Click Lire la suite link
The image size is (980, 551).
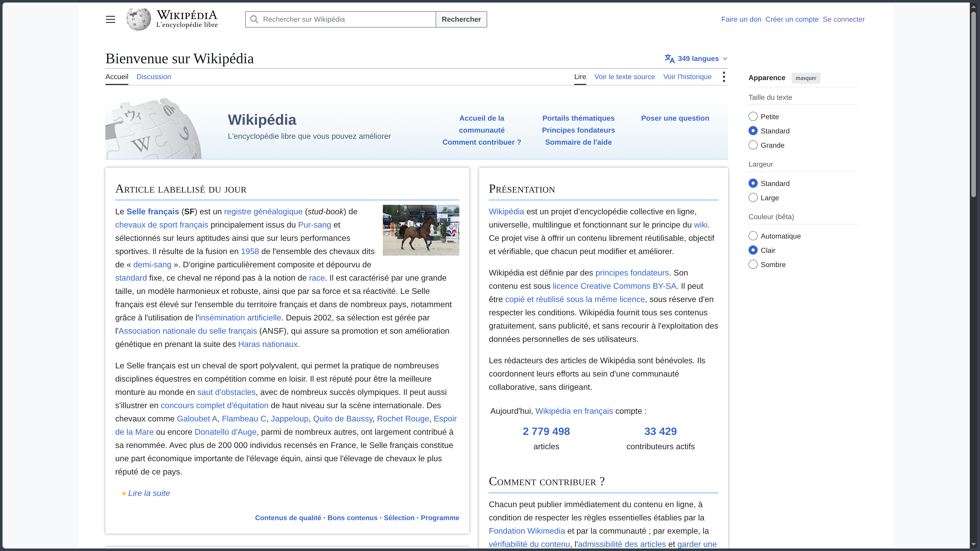coord(149,493)
